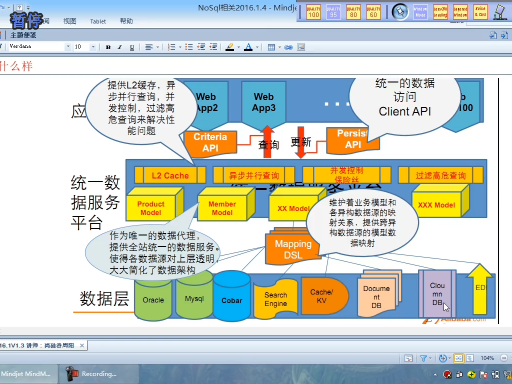
Task: Toggle bold text formatting
Action: (x=108, y=47)
